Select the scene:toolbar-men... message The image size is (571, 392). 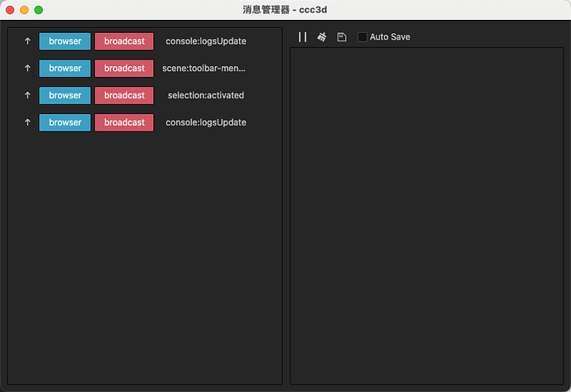[x=204, y=68]
